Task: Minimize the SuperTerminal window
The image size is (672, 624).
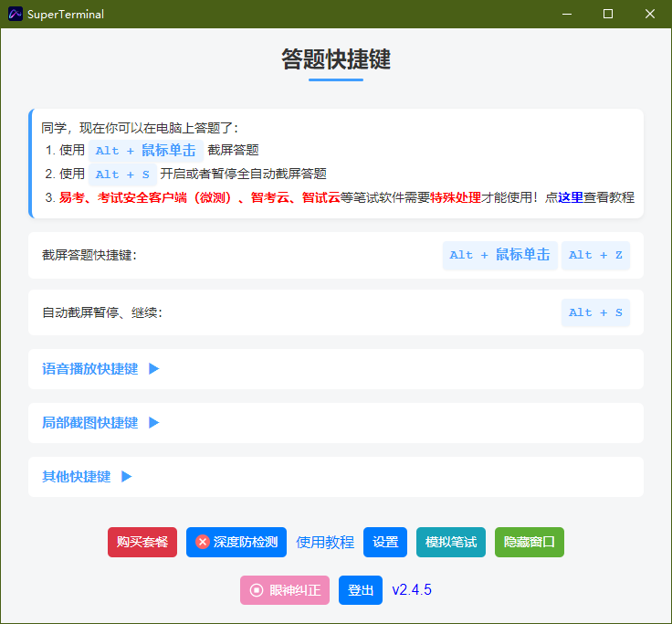Action: (x=567, y=14)
